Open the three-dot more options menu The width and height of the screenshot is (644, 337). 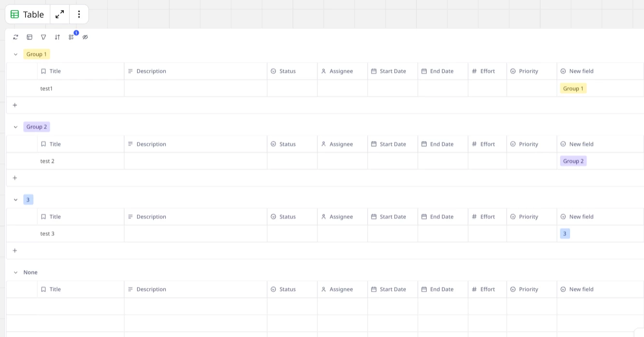point(79,15)
